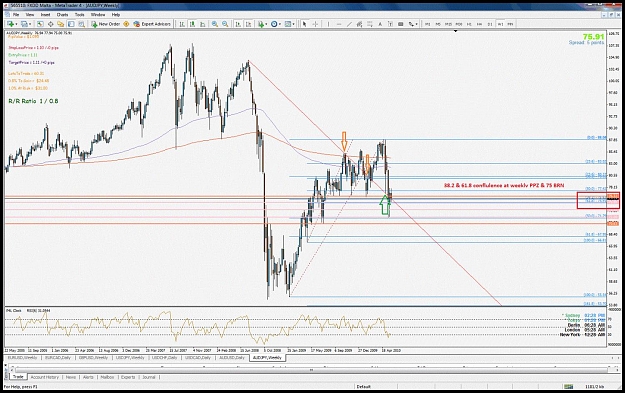
Task: Select the horizontal line drawing tool
Action: (x=339, y=24)
